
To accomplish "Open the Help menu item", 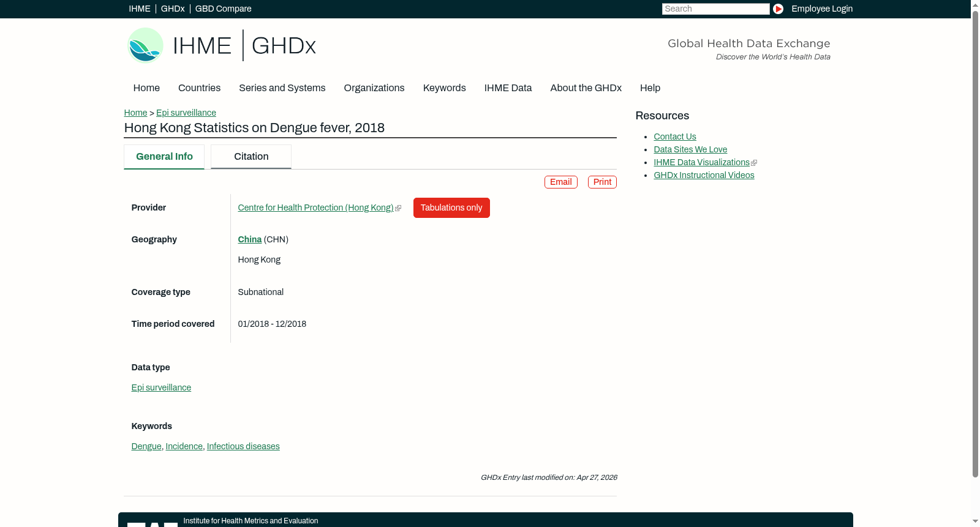I will click(650, 88).
